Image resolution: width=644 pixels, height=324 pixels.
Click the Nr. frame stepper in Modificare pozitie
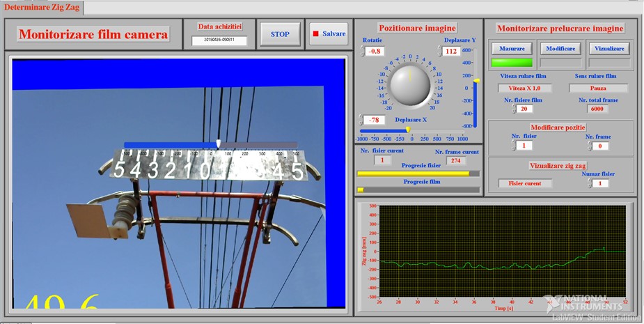590,146
